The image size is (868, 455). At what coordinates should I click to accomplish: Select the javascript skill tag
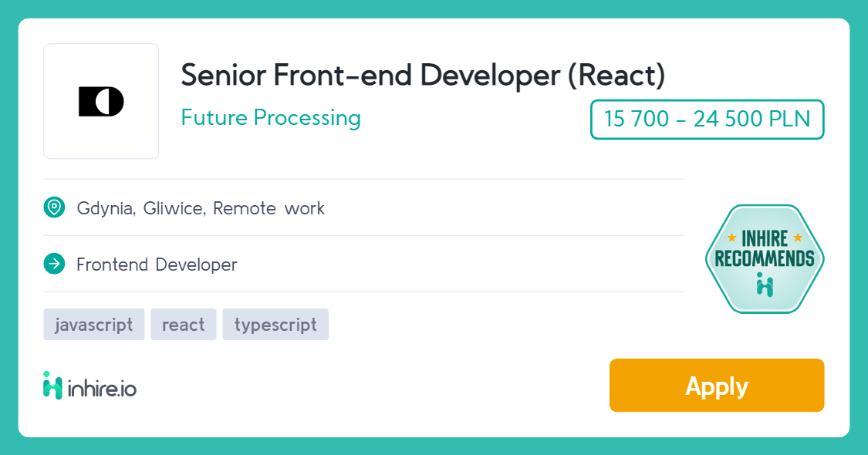(x=93, y=325)
